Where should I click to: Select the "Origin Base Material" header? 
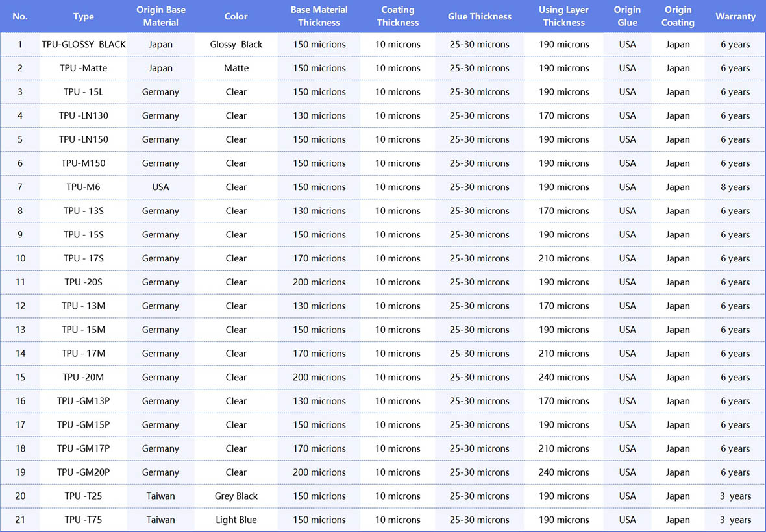tap(160, 16)
